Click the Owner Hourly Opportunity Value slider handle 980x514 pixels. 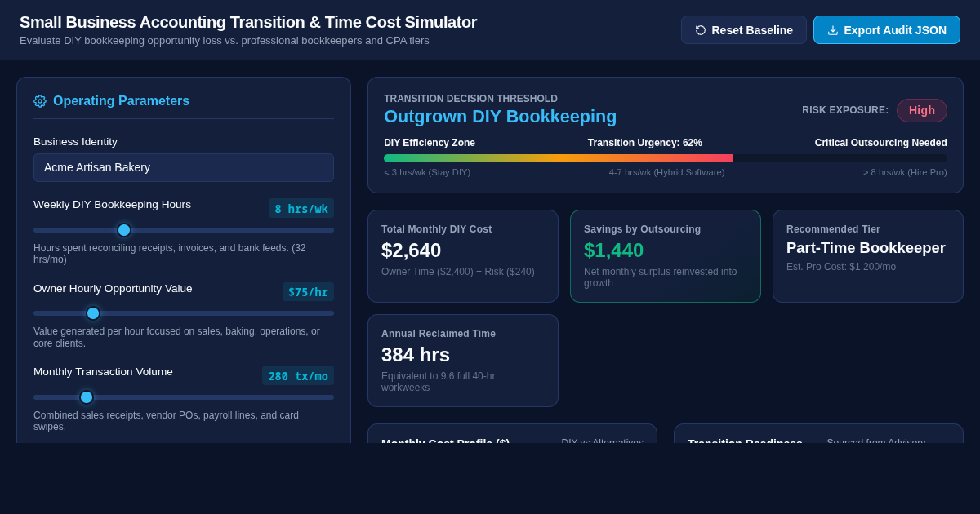coord(93,313)
